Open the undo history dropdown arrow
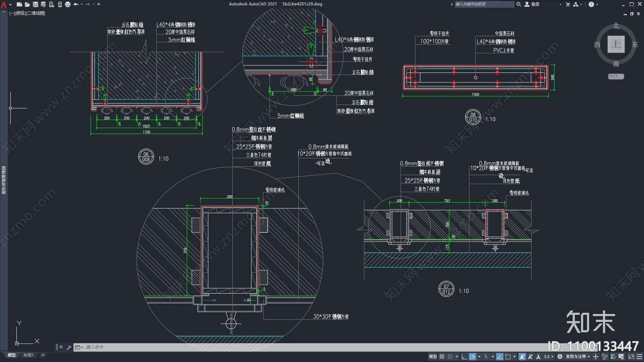Image resolution: width=644 pixels, height=362 pixels. coord(81,4)
